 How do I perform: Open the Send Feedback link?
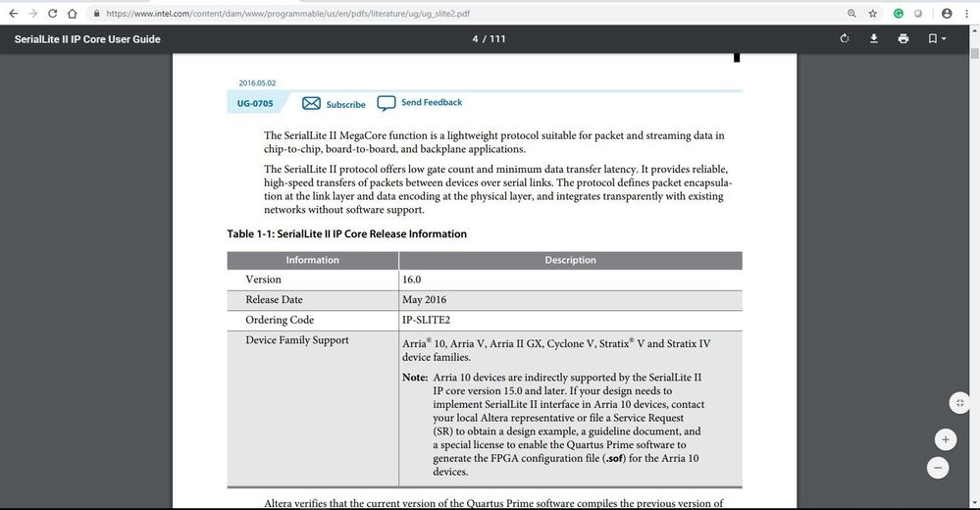(x=432, y=102)
